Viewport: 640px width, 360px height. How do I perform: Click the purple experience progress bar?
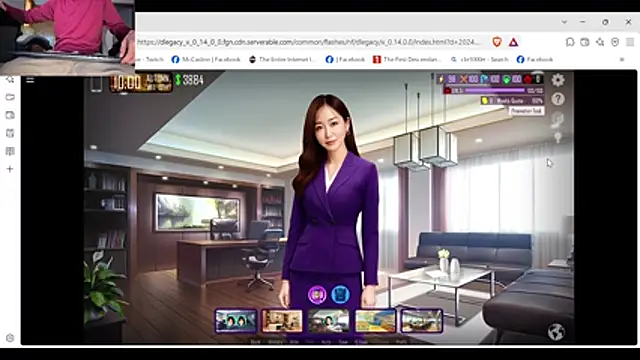pos(494,90)
